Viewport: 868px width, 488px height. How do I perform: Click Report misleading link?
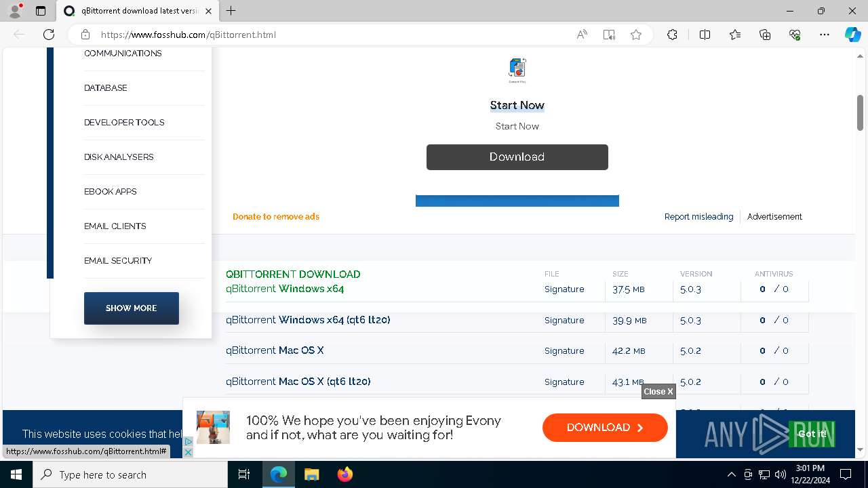[x=698, y=217]
